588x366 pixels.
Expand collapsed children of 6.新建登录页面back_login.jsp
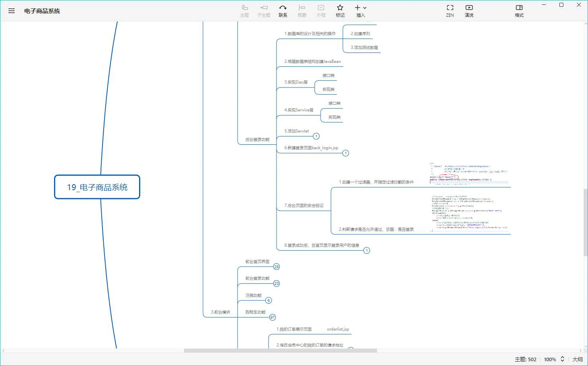tap(346, 153)
